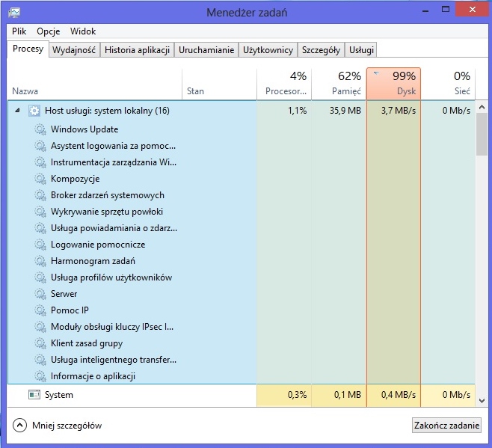The height and width of the screenshot is (448, 492).
Task: Click the Moduły obsługi kluczy IPsec gear icon
Action: (40, 327)
